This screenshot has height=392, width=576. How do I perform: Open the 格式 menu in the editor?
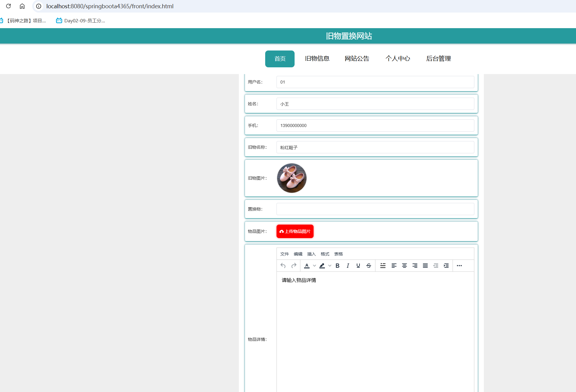pos(325,254)
